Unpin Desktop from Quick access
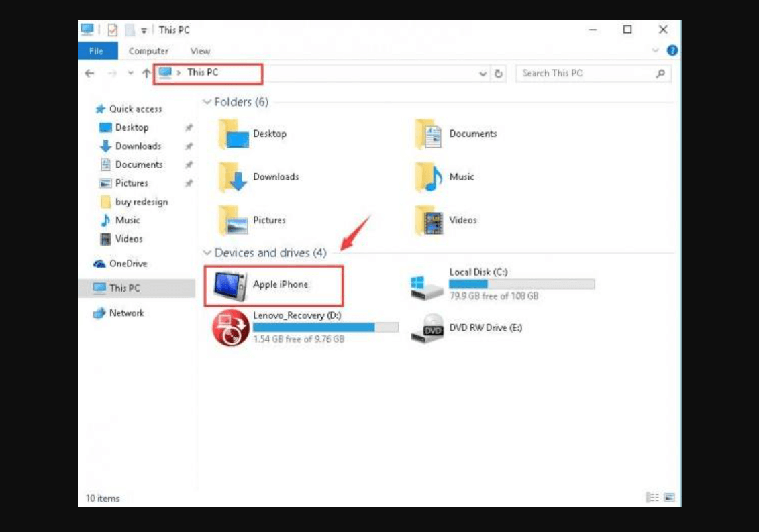Screen dimensions: 759x532 pos(189,127)
